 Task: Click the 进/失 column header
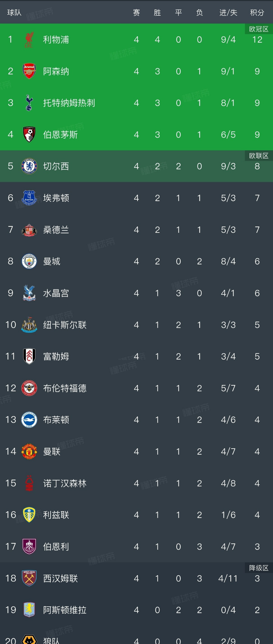tap(228, 13)
